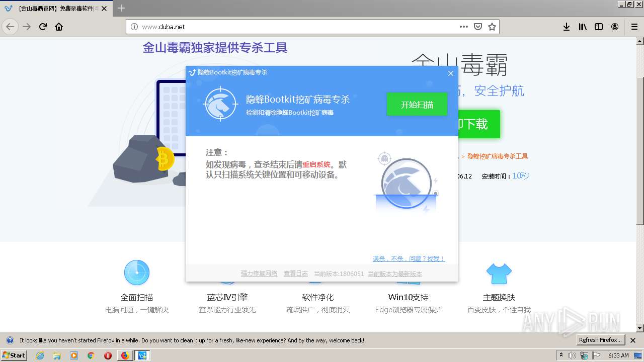Launch Internet Explorer from taskbar

tap(40, 355)
